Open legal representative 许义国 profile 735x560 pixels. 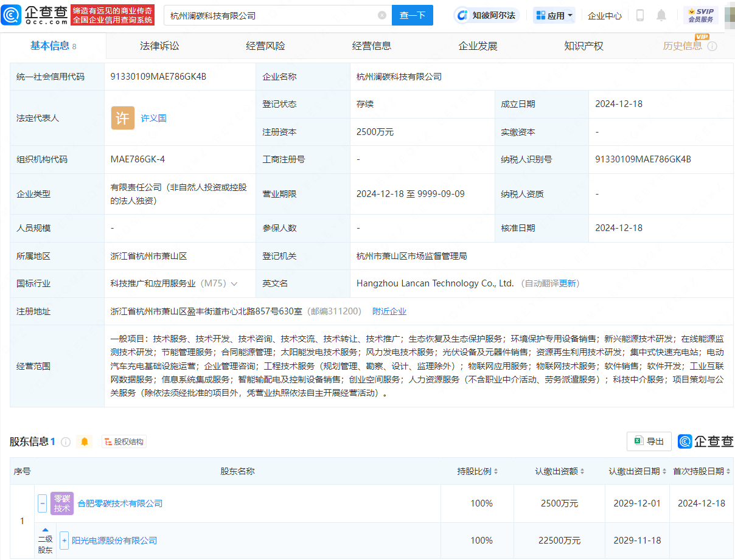(154, 118)
